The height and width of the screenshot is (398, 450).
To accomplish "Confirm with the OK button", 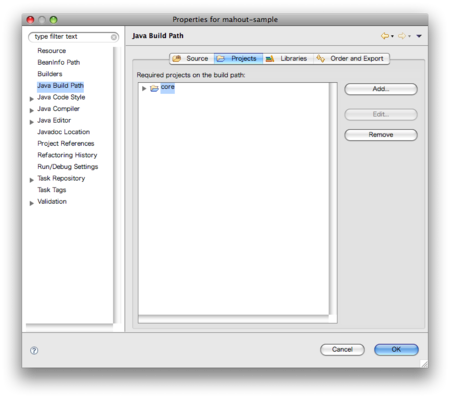I will coord(396,350).
